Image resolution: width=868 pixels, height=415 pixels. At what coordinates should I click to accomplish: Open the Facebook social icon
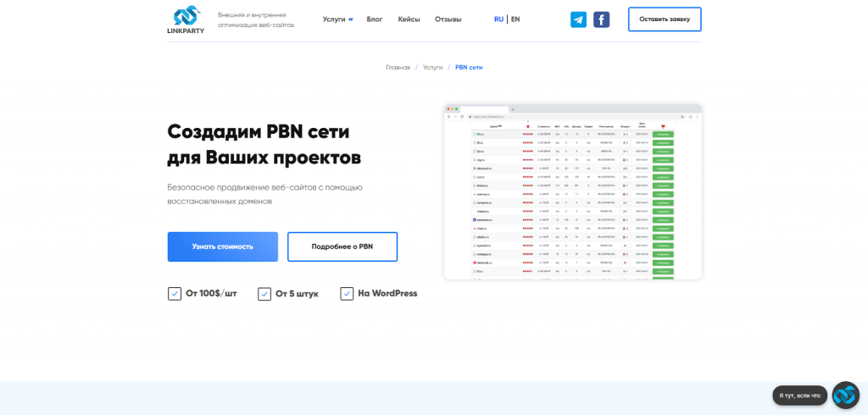click(601, 19)
